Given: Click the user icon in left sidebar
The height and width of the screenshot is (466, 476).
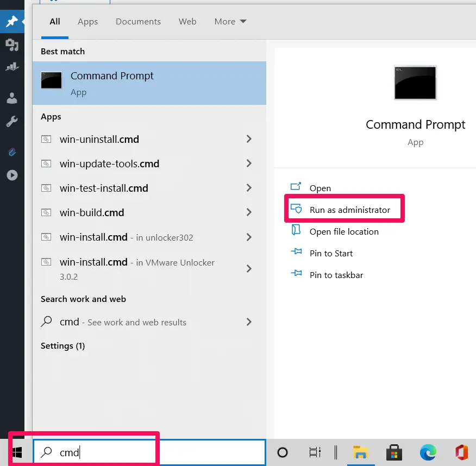Looking at the screenshot, I should tap(12, 98).
